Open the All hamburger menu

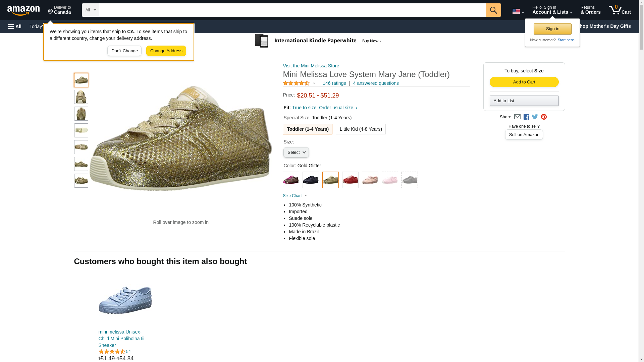(x=15, y=26)
